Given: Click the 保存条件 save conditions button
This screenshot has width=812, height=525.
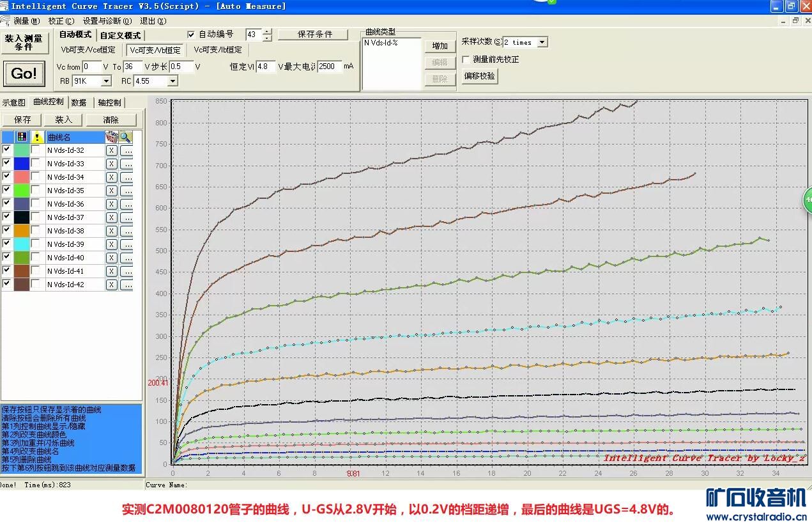Looking at the screenshot, I should [314, 35].
